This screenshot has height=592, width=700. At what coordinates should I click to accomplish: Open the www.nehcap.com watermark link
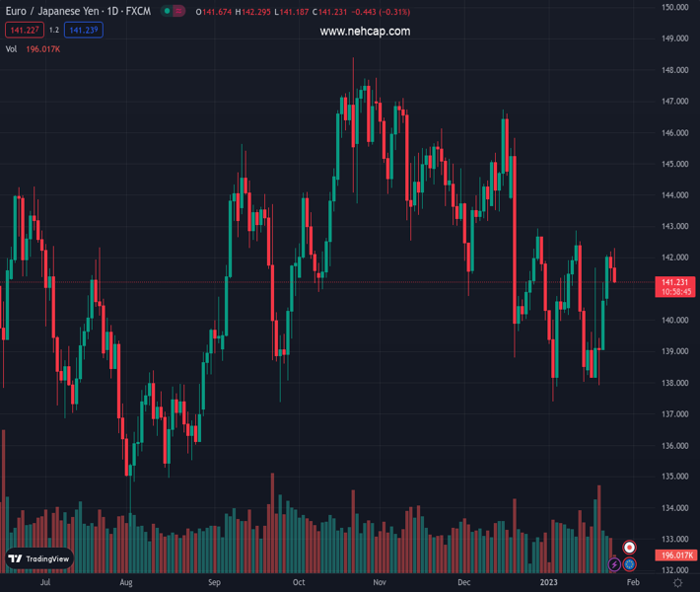tap(365, 32)
